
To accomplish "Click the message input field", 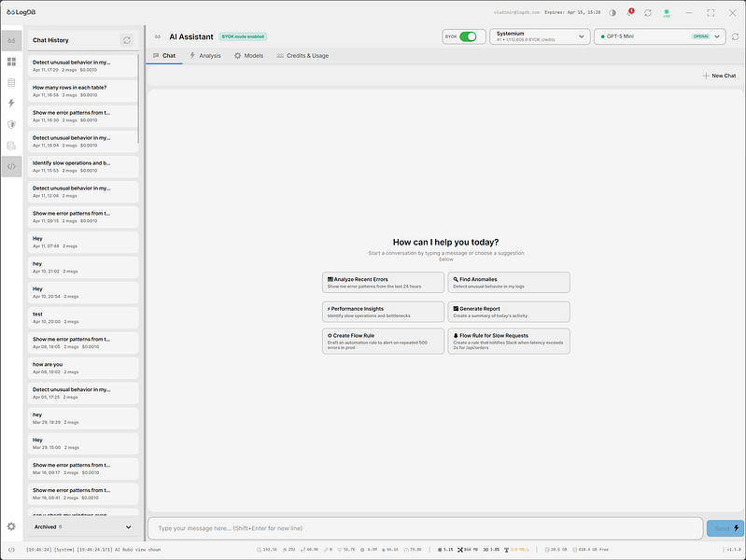I will coord(426,528).
